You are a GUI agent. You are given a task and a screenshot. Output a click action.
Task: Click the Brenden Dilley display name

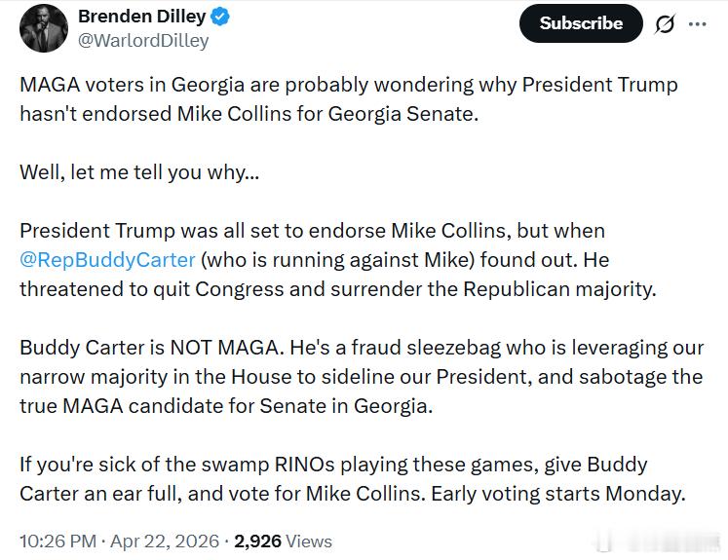pos(140,17)
